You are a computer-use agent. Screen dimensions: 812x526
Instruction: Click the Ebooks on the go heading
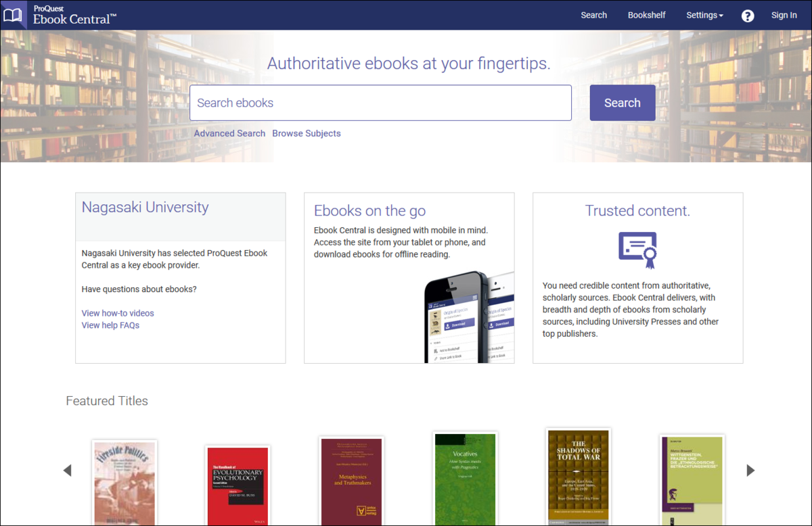point(369,211)
